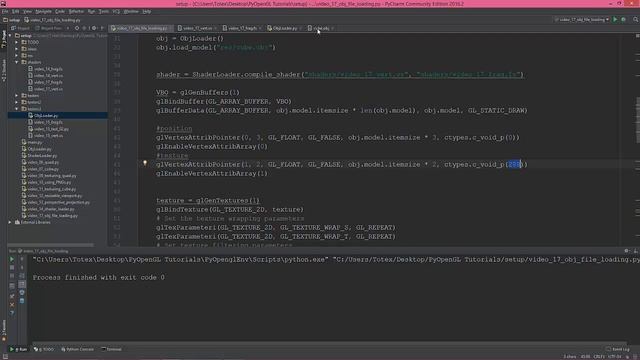Switch to the cube.obj editor tab
The image size is (640, 360).
(x=321, y=28)
